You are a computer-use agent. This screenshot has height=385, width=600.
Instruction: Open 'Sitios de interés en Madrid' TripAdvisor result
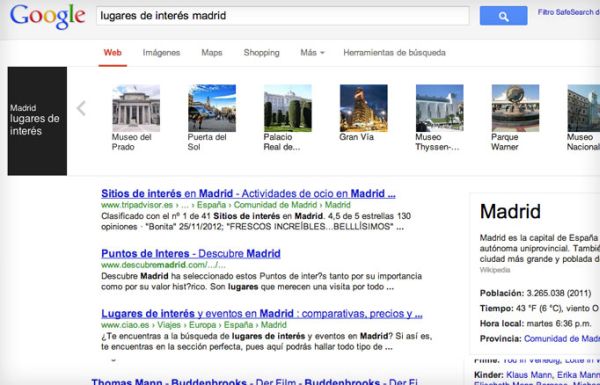coord(248,194)
